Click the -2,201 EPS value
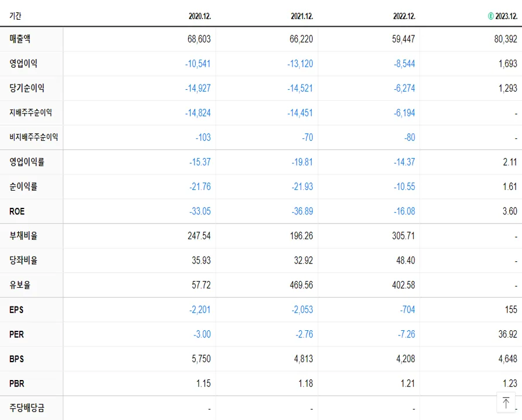The width and height of the screenshot is (522, 420). click(200, 310)
